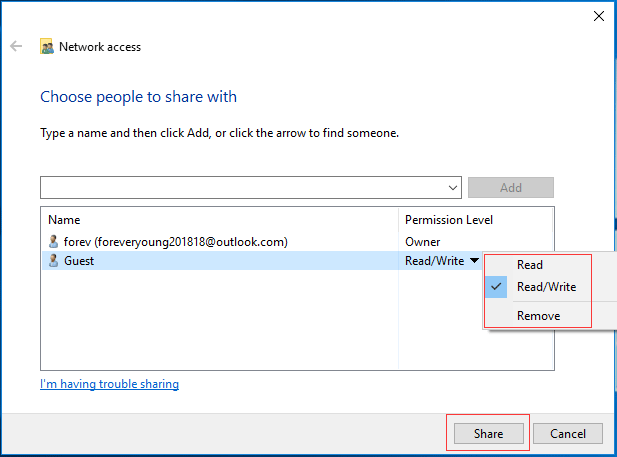Select Read/Write option in permission menu
Screen dimensions: 617x457
(546, 287)
